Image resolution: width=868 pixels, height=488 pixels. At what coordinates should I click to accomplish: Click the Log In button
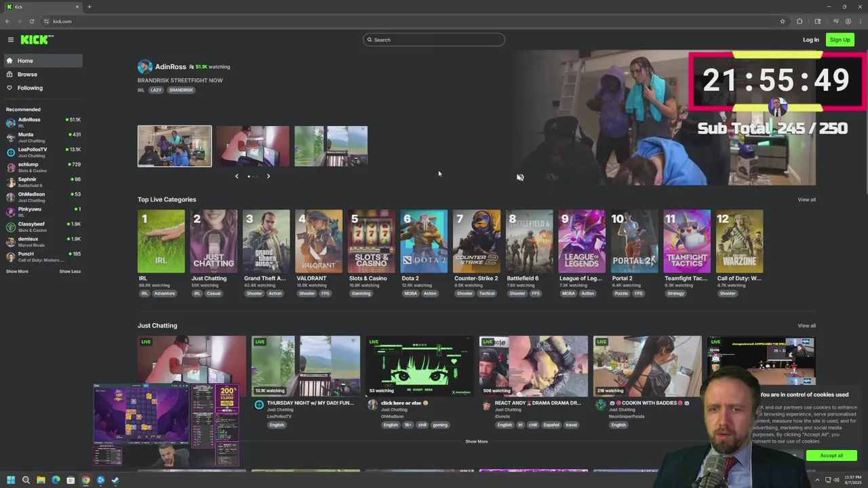point(811,40)
